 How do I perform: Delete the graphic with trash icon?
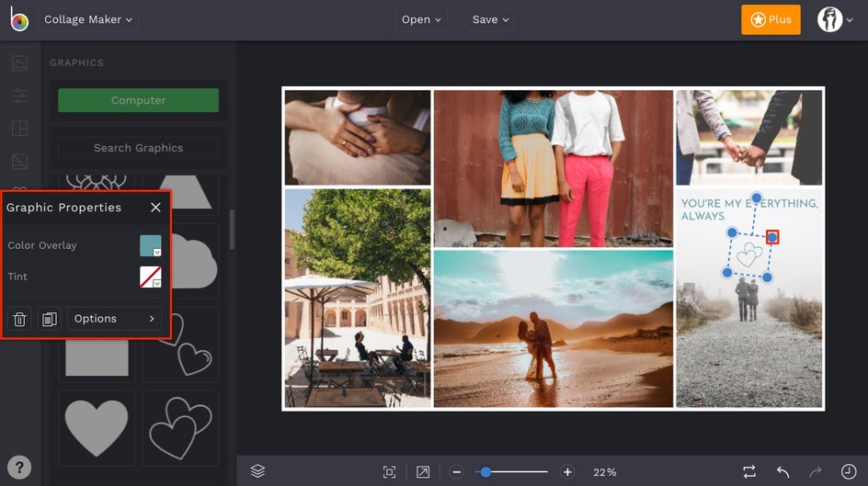(19, 319)
